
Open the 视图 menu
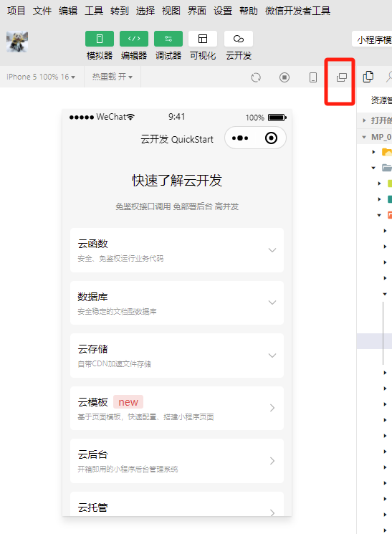[x=171, y=11]
